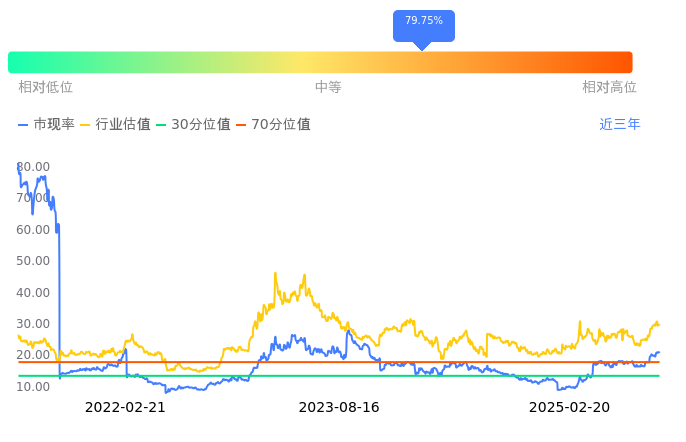Hide the 70分位值 legend series

272,125
